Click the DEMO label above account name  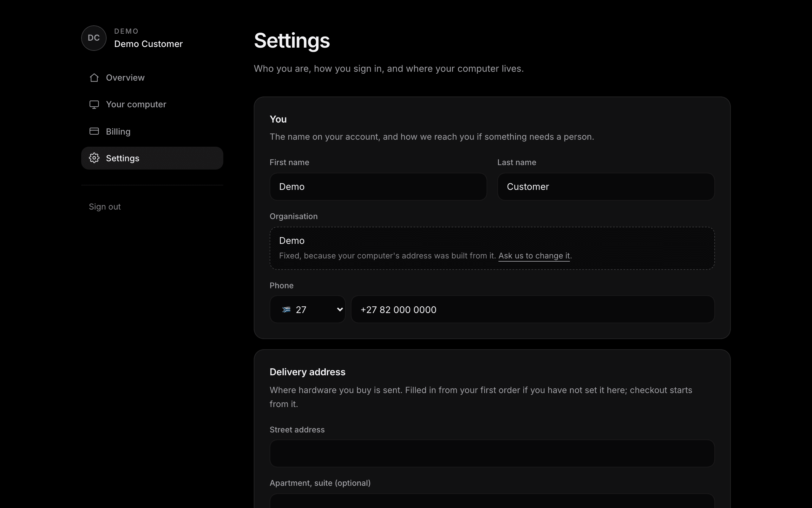click(x=126, y=31)
